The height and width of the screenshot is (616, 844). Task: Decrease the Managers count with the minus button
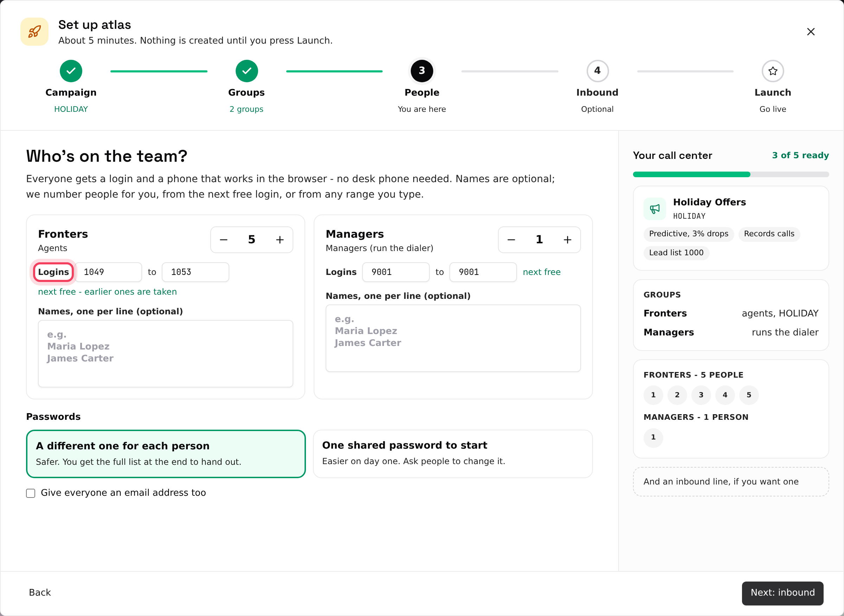pyautogui.click(x=511, y=240)
